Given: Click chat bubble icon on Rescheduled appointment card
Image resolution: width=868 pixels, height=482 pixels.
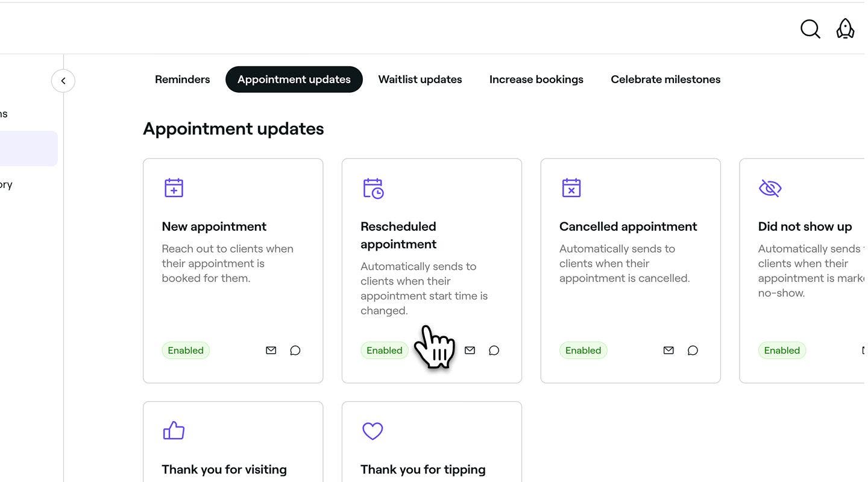Looking at the screenshot, I should click(494, 350).
